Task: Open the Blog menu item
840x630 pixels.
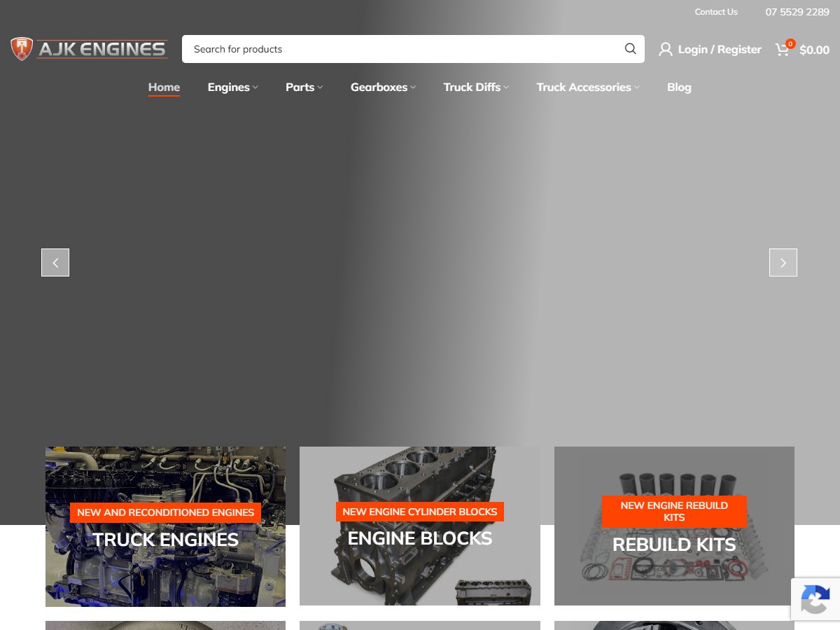Action: pyautogui.click(x=679, y=87)
